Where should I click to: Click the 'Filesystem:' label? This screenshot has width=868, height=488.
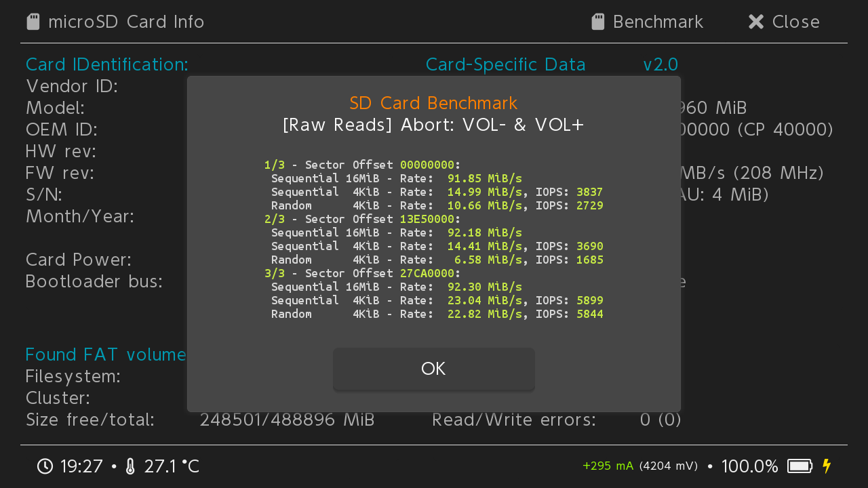tap(73, 376)
